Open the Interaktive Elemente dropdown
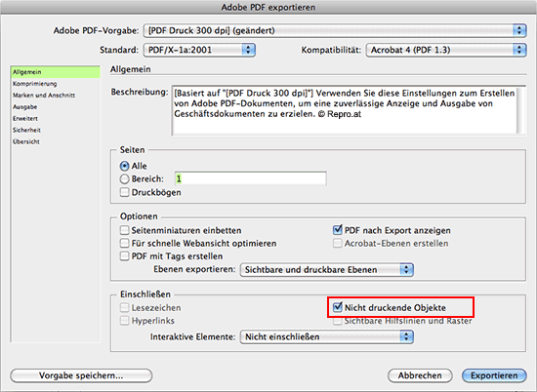The height and width of the screenshot is (392, 537). (x=327, y=336)
